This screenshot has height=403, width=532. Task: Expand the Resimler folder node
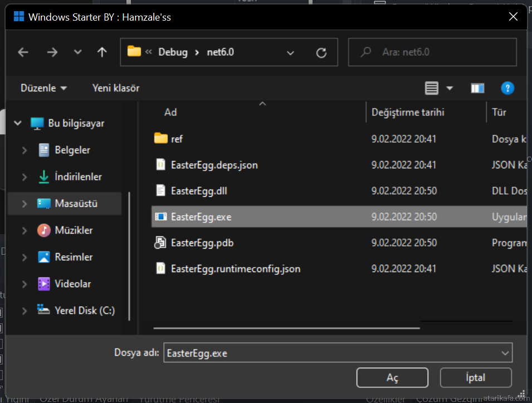pos(25,258)
